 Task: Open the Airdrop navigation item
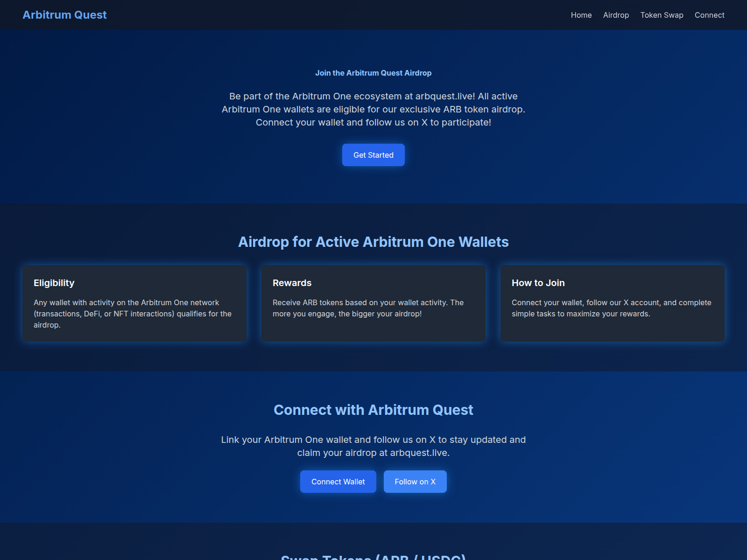616,15
